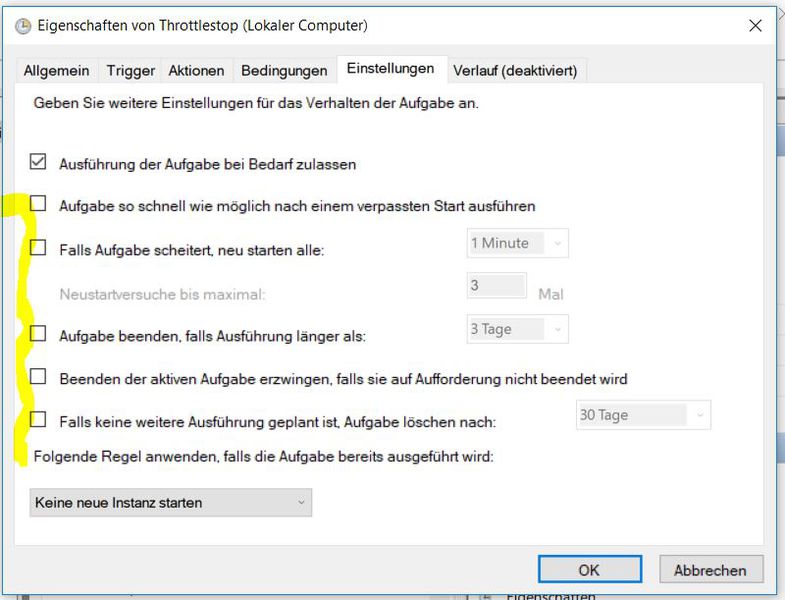Open the Trigger tab
This screenshot has width=785, height=600.
tap(130, 71)
